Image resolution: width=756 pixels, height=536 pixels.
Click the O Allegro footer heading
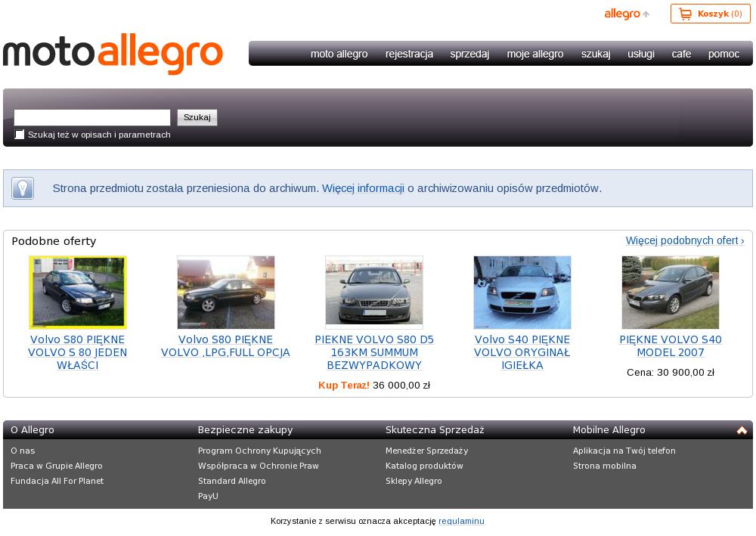pos(33,430)
